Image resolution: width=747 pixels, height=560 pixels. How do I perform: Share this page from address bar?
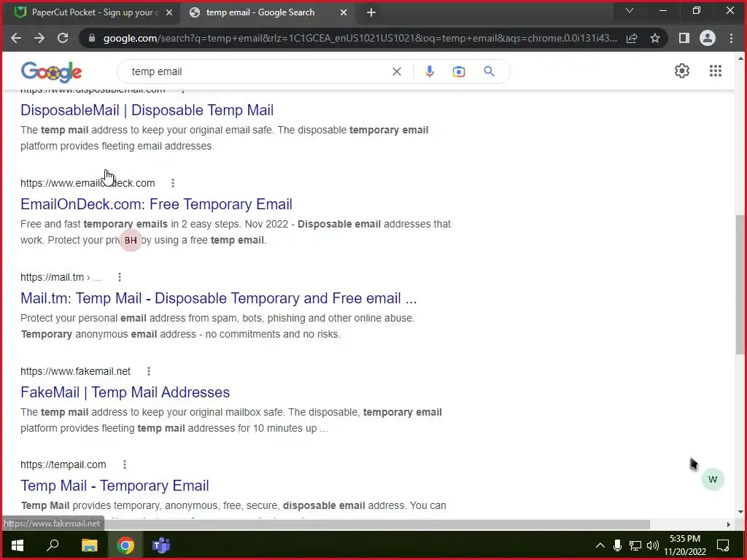coord(632,38)
